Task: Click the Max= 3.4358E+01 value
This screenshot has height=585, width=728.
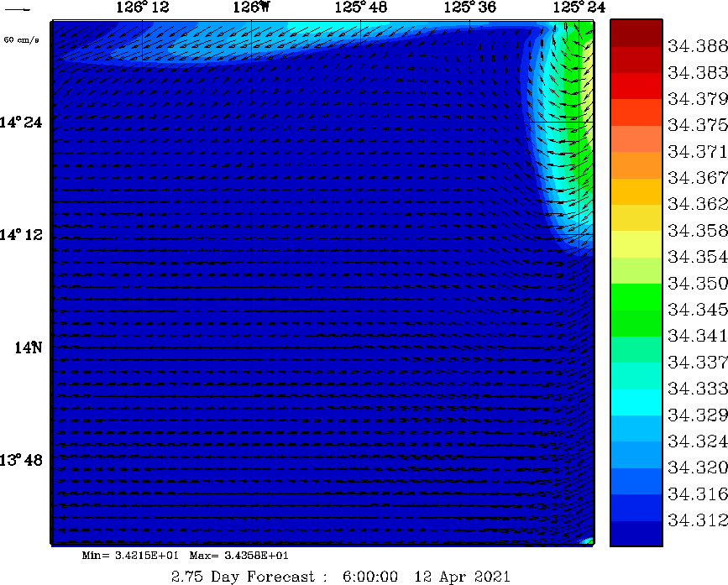Action: 238,556
